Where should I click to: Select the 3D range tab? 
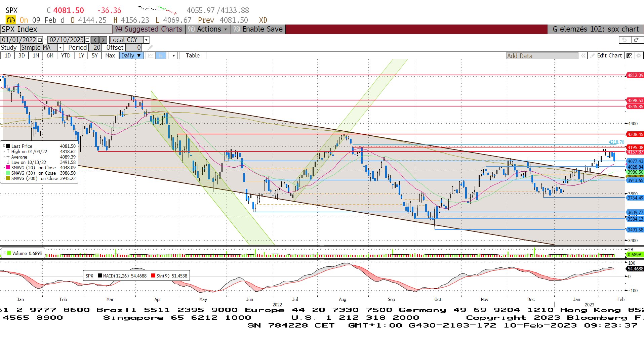[22, 55]
